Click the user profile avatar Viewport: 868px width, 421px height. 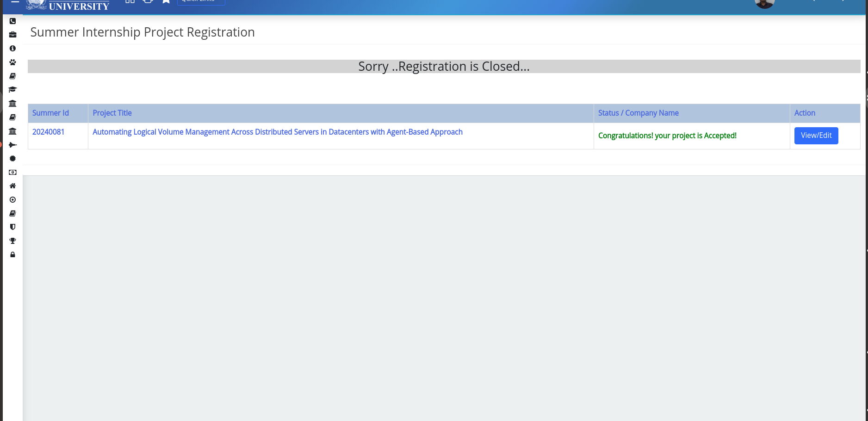pyautogui.click(x=764, y=3)
